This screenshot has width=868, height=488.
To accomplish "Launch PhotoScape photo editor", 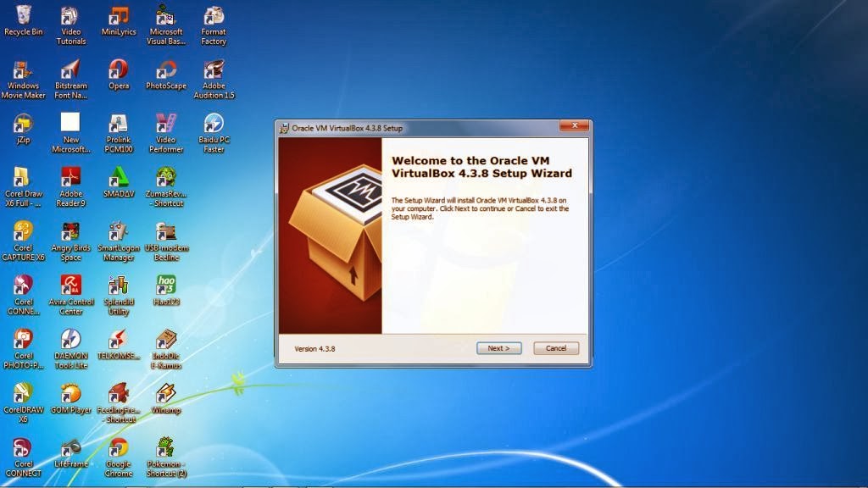I will click(165, 72).
